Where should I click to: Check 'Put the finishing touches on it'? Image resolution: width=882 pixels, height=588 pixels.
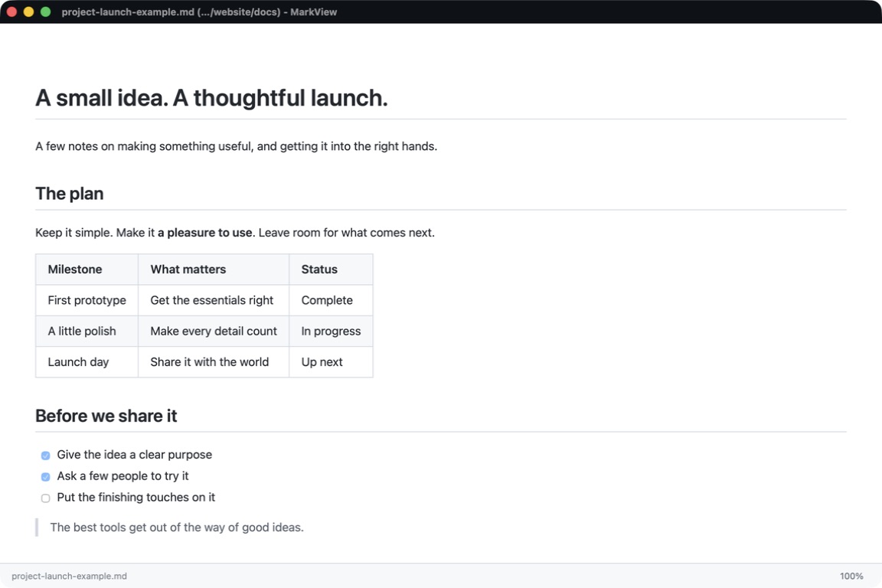(46, 498)
